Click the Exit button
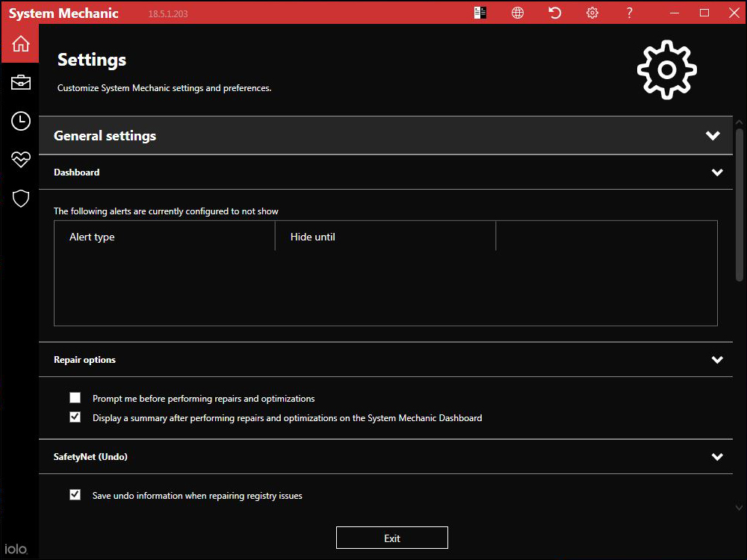Image resolution: width=747 pixels, height=560 pixels. tap(391, 538)
